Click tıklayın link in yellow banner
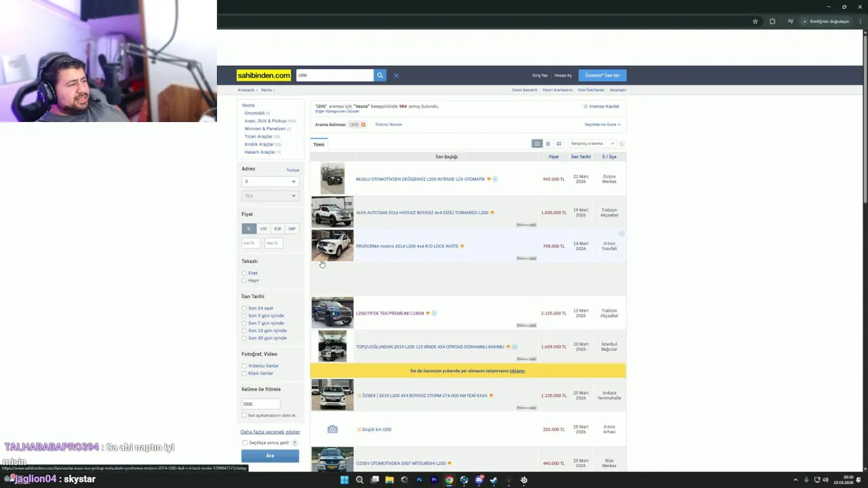Image resolution: width=868 pixels, height=488 pixels. [517, 371]
